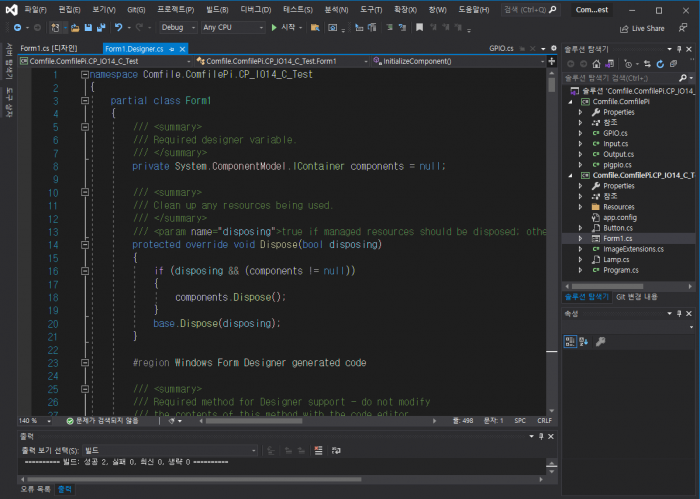Open the Git menu
This screenshot has height=499, width=700.
(x=136, y=9)
